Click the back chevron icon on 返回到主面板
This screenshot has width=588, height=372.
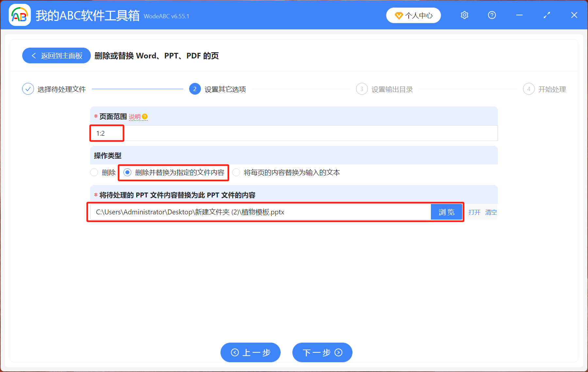[34, 55]
